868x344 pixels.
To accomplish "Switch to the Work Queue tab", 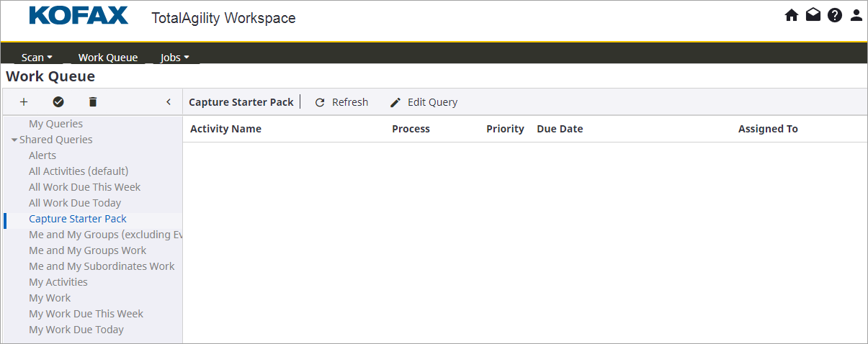I will [x=108, y=58].
